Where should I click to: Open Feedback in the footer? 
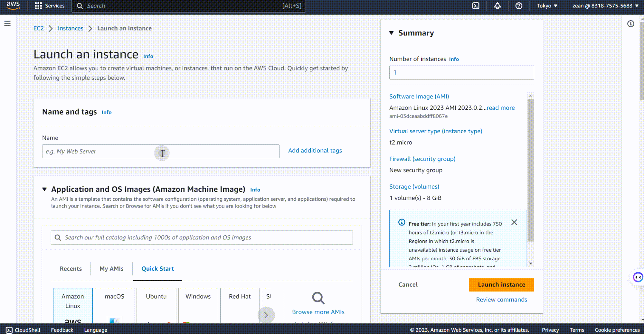pos(62,330)
